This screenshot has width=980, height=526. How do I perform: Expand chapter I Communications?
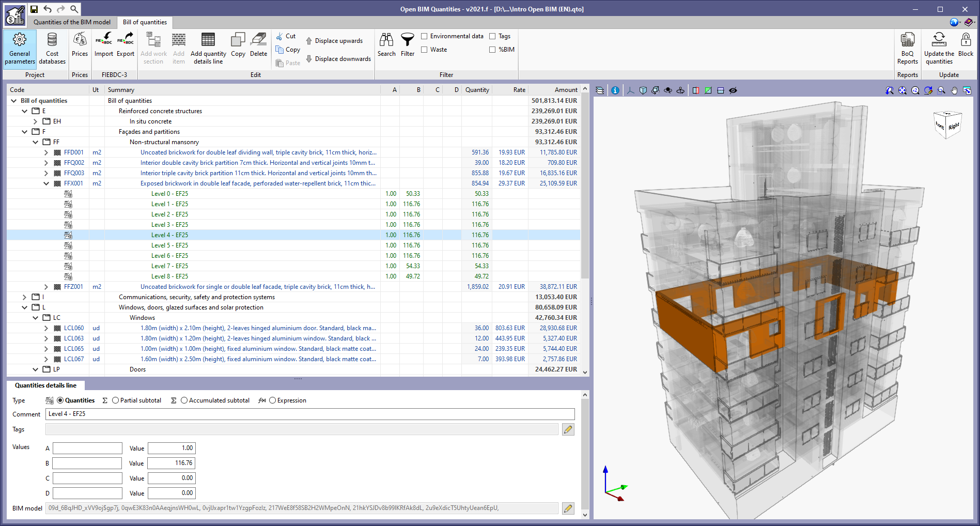point(24,297)
